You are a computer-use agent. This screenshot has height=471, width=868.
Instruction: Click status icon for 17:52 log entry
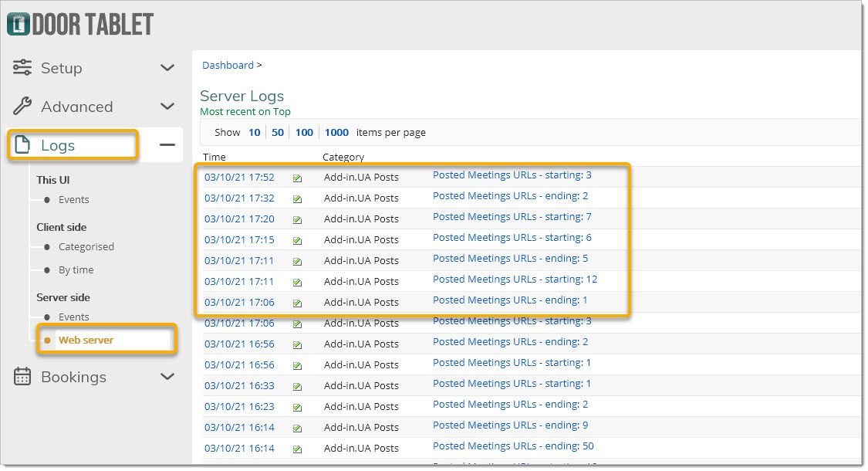click(297, 178)
